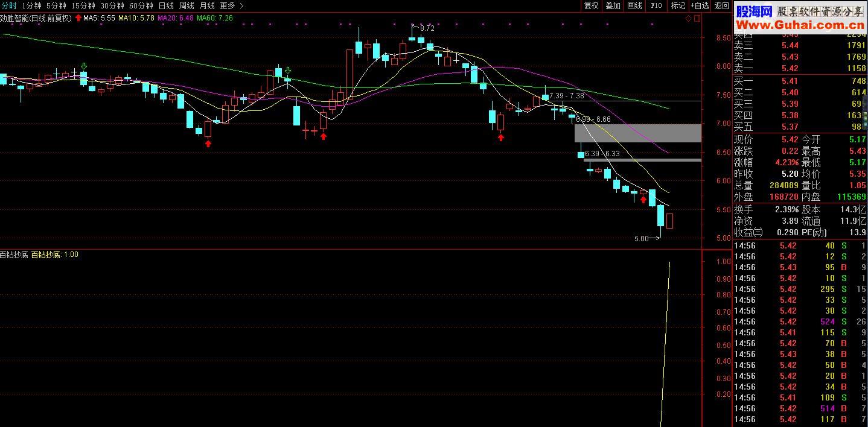
Task: Click the 涨幅 4.23% value
Action: click(x=787, y=162)
